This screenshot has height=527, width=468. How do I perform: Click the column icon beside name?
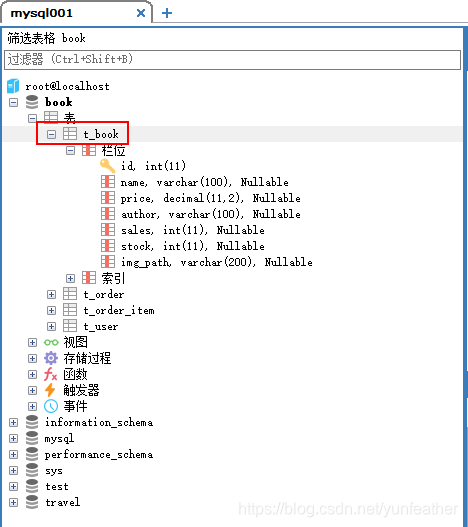pyautogui.click(x=108, y=182)
